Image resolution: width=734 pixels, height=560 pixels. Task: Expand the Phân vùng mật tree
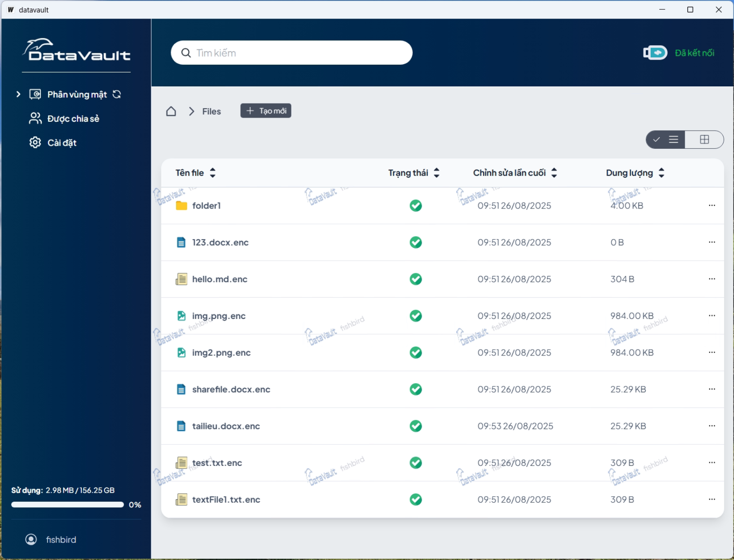click(x=18, y=94)
